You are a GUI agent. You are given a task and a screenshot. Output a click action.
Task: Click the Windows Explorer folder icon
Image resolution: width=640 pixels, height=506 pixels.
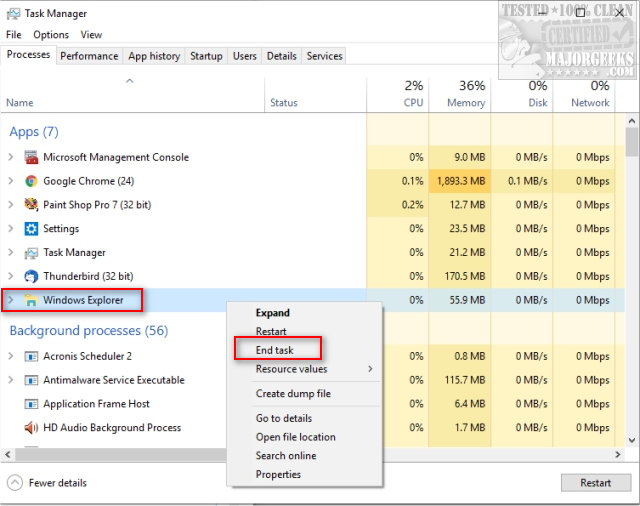tap(31, 300)
